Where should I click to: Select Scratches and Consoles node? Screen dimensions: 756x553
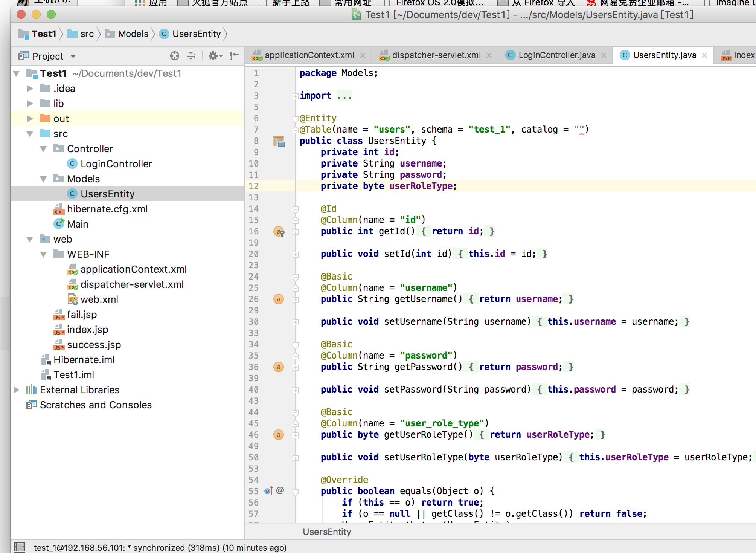point(96,405)
